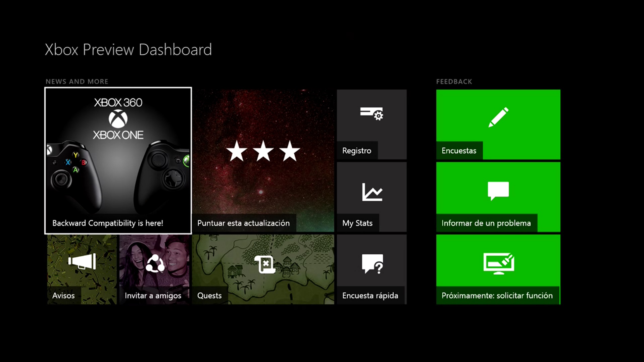This screenshot has height=362, width=644.
Task: Click the Avisos megaphone icon
Action: pos(82,262)
